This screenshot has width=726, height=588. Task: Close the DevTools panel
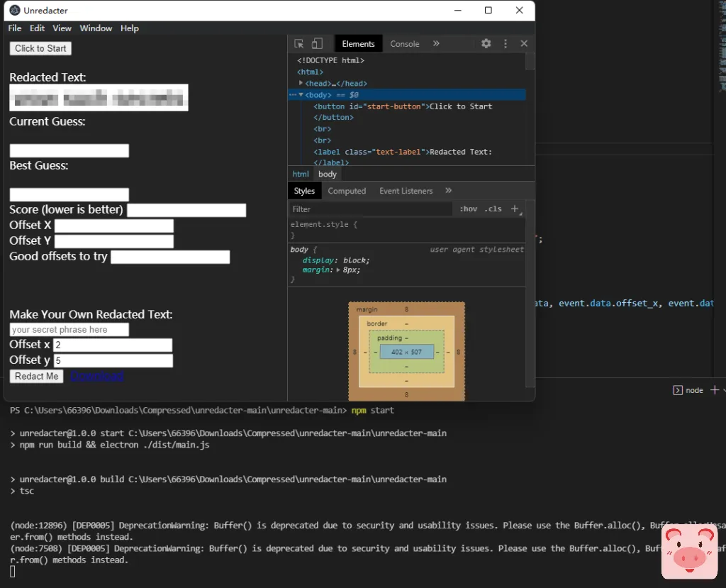(524, 44)
